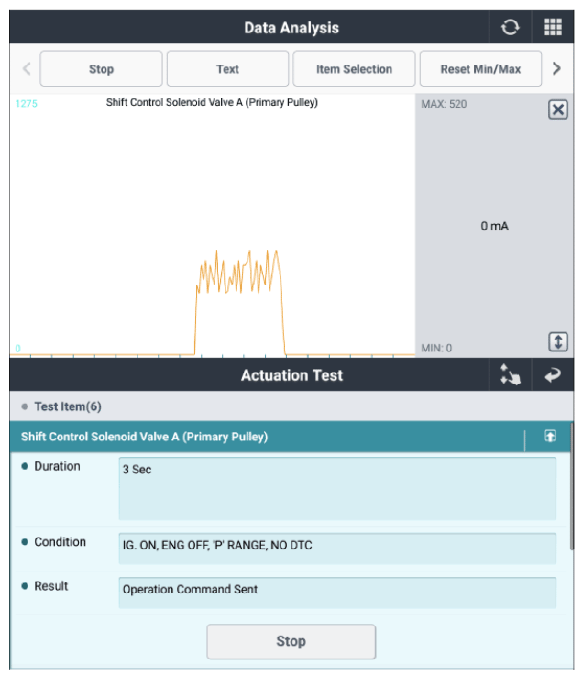Click the return arrow in Actuation Test header

pyautogui.click(x=552, y=375)
